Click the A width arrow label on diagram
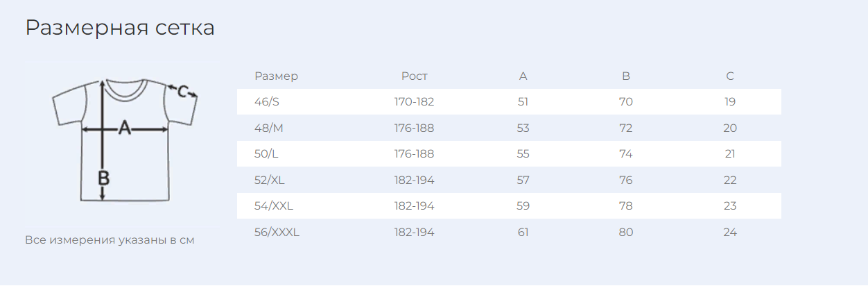Screen dimensions: 868x286 pyautogui.click(x=125, y=128)
